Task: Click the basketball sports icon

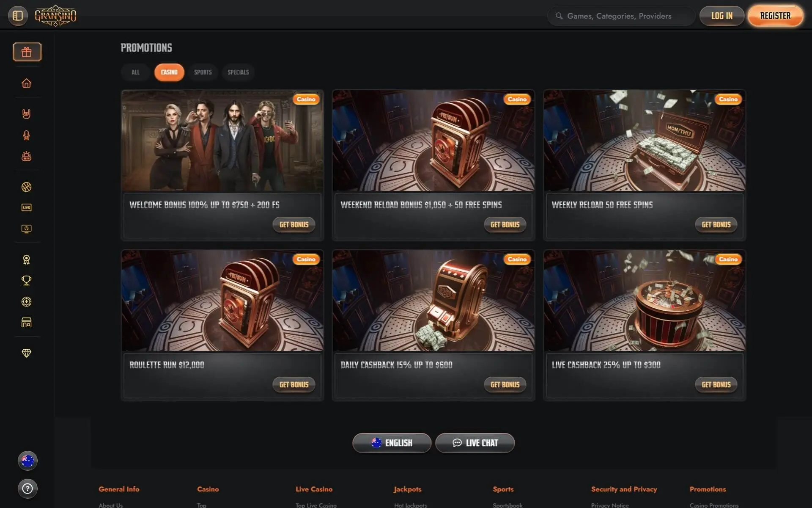Action: [27, 187]
